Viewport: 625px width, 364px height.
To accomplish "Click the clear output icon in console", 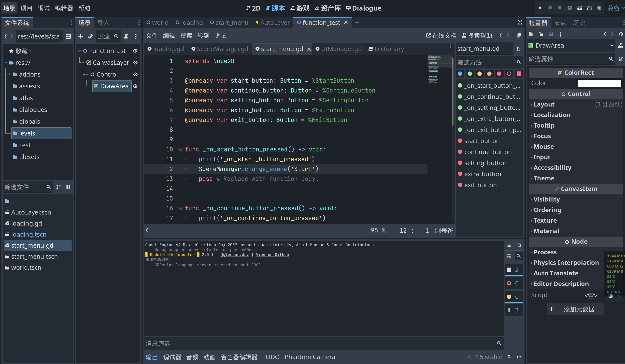I will (x=509, y=245).
